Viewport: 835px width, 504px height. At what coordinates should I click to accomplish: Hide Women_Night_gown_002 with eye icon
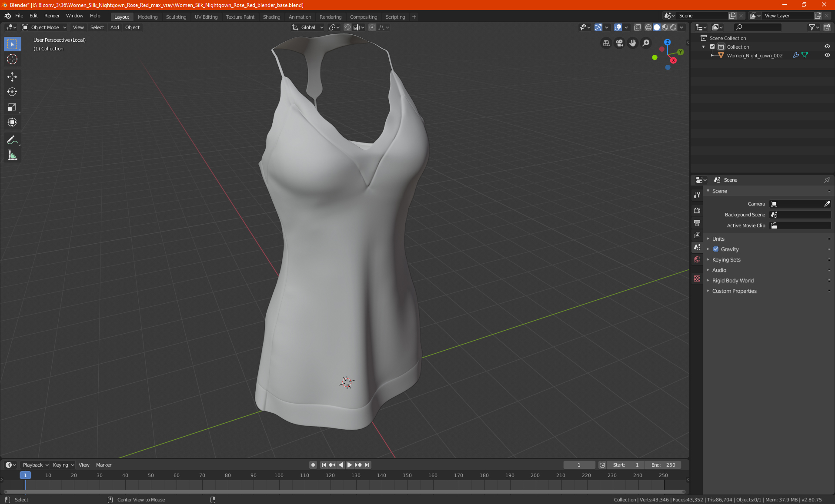[827, 56]
